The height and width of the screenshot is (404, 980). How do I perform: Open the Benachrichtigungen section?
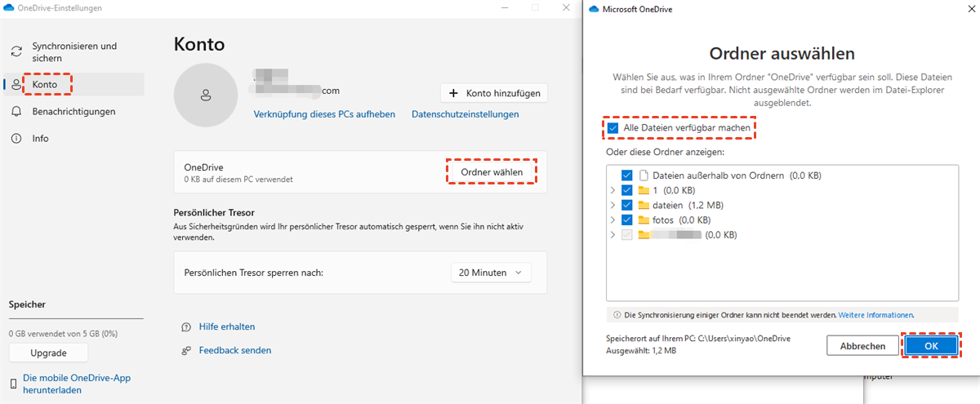click(74, 111)
